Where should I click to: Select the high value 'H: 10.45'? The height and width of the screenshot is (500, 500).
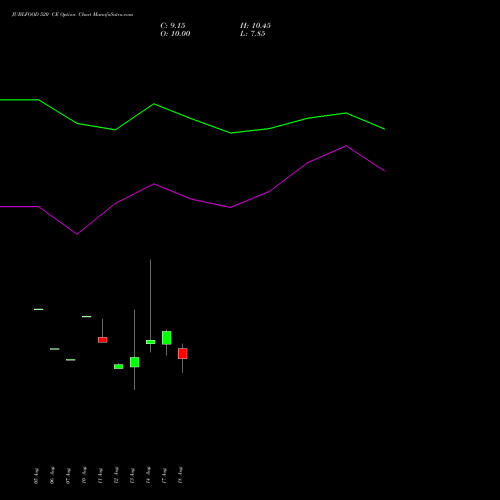[x=255, y=26]
